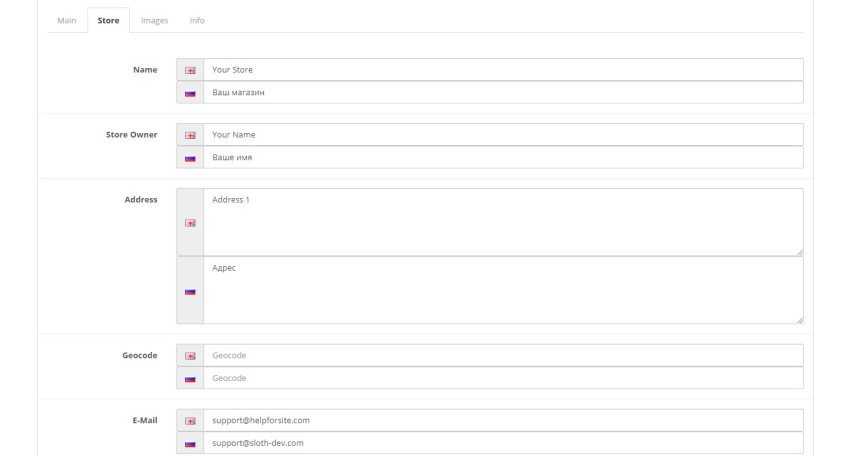Click the Russian flag icon beside Ваш магазин

click(x=190, y=93)
